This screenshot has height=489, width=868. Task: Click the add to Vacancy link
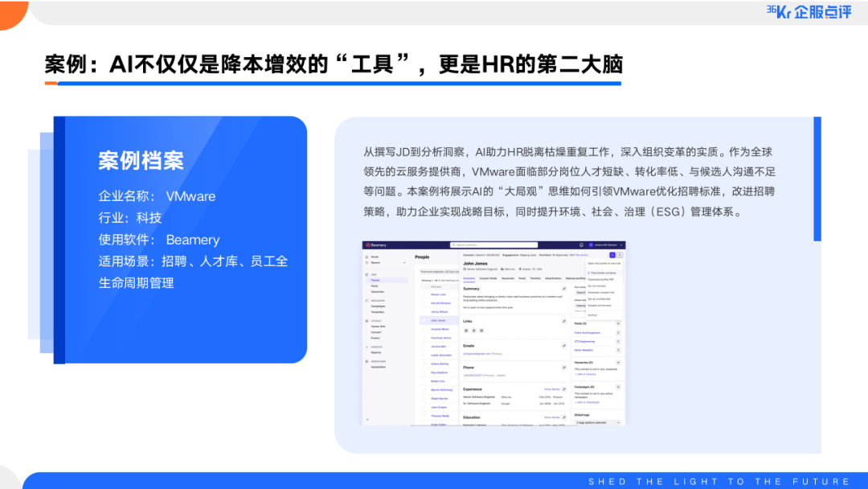pyautogui.click(x=585, y=374)
